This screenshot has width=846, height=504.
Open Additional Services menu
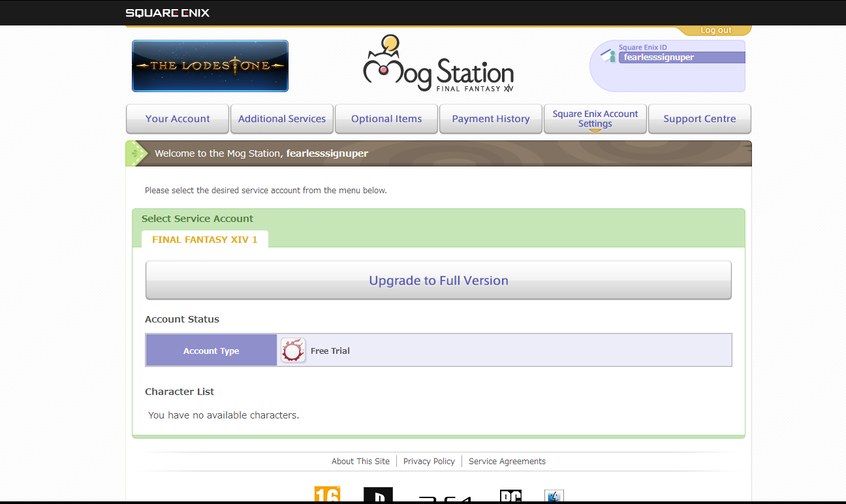(282, 119)
